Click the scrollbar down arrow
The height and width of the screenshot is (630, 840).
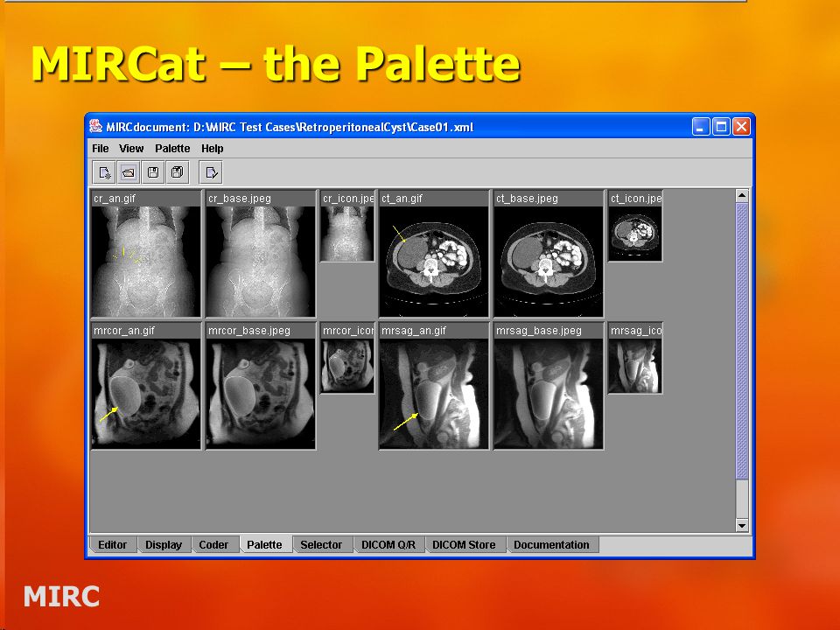coord(742,526)
